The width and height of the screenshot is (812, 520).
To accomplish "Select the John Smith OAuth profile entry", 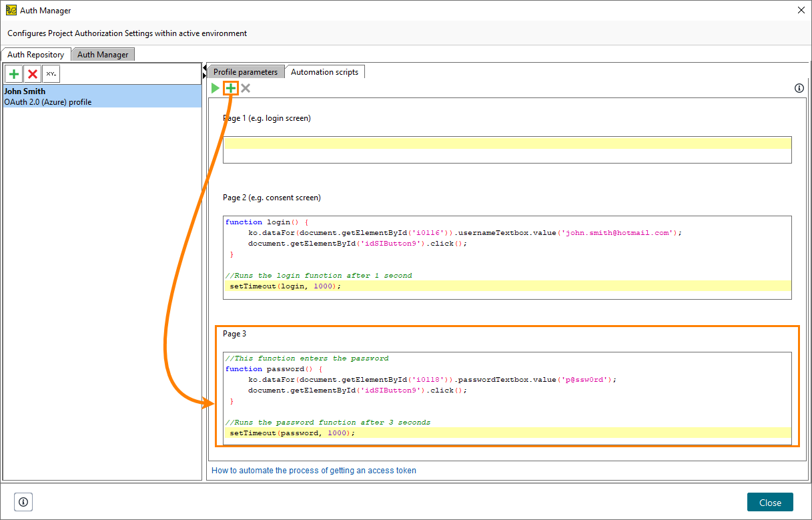I will 100,95.
